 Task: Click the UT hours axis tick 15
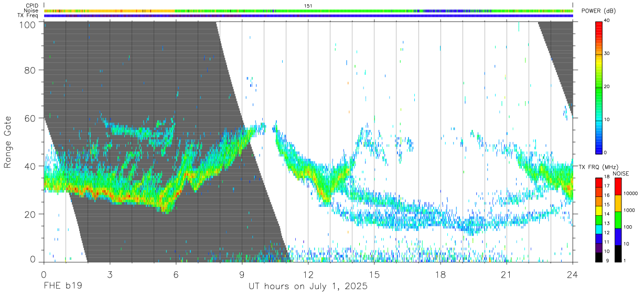(374, 274)
